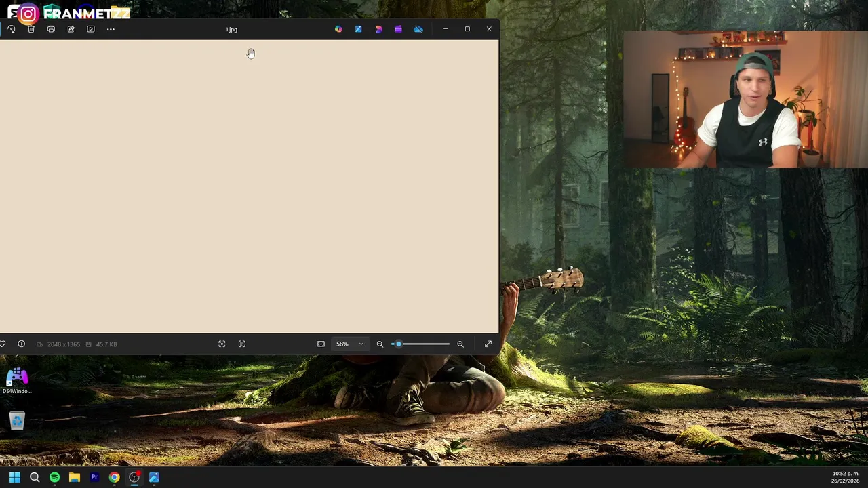Open Premiere Pro from the taskbar
The image size is (868, 488).
point(94,477)
